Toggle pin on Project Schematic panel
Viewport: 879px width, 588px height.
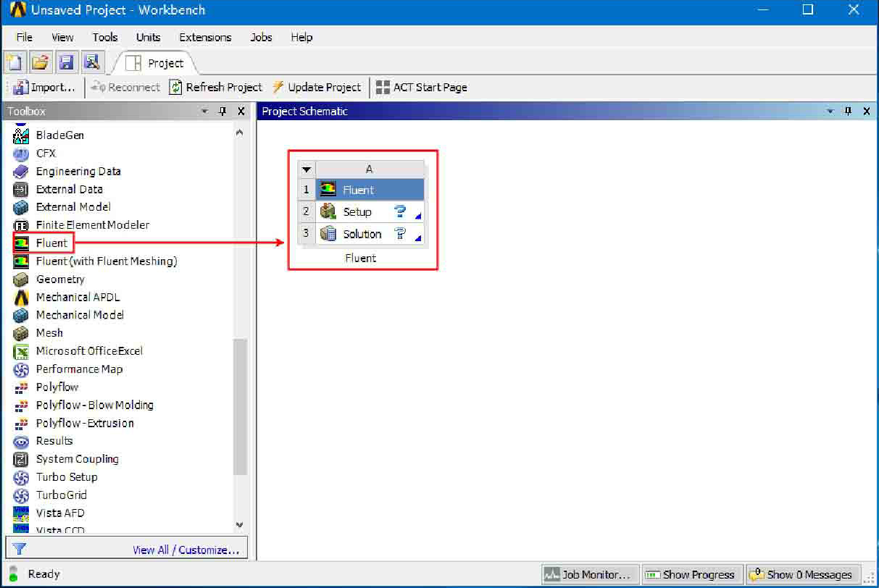[848, 112]
